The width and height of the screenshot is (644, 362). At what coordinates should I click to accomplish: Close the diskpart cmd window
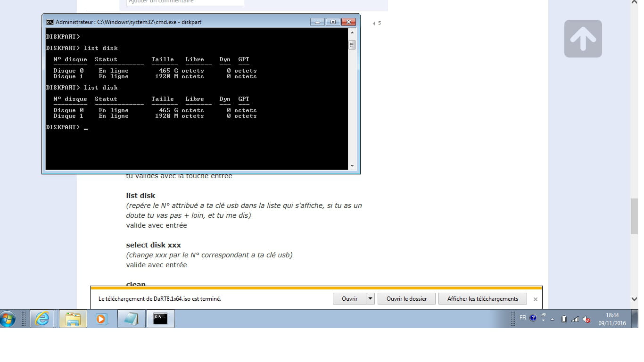pyautogui.click(x=348, y=22)
